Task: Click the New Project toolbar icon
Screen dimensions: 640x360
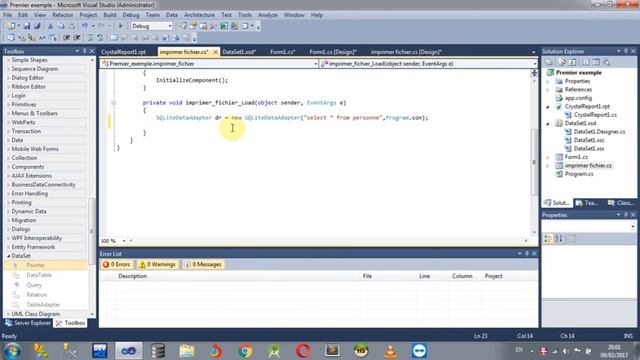Action: [x=11, y=26]
